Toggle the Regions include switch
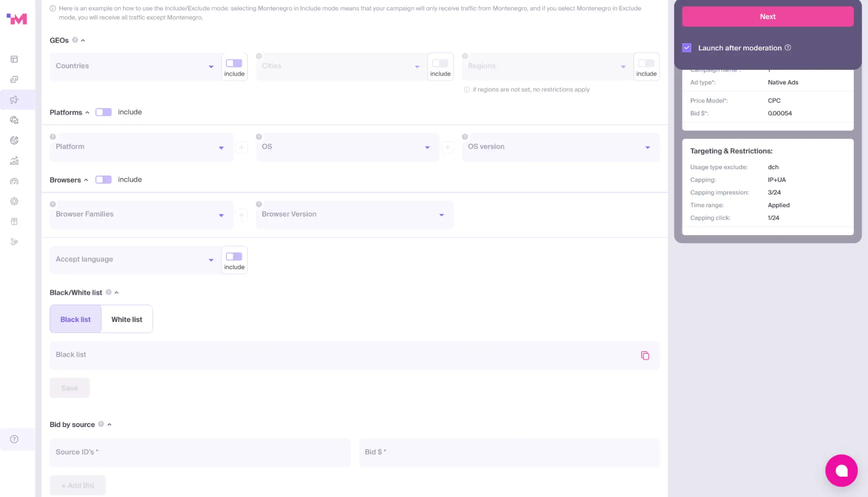The image size is (868, 497). [x=646, y=63]
